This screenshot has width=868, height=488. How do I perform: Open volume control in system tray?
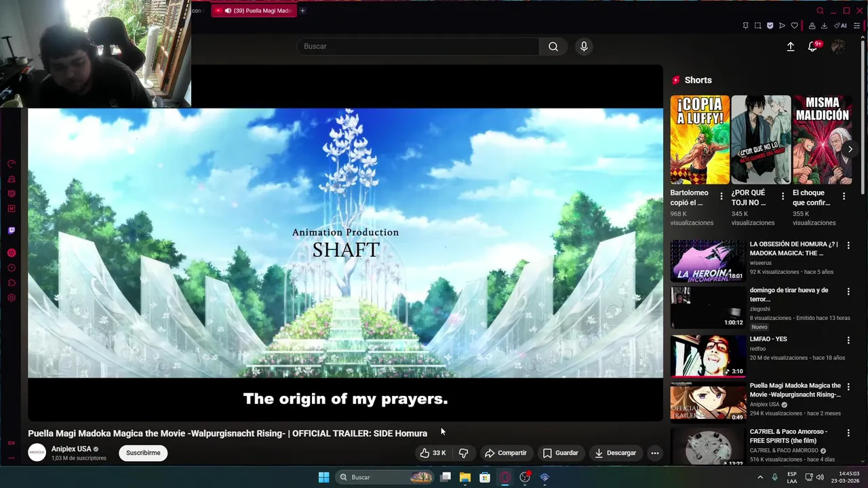point(820,477)
